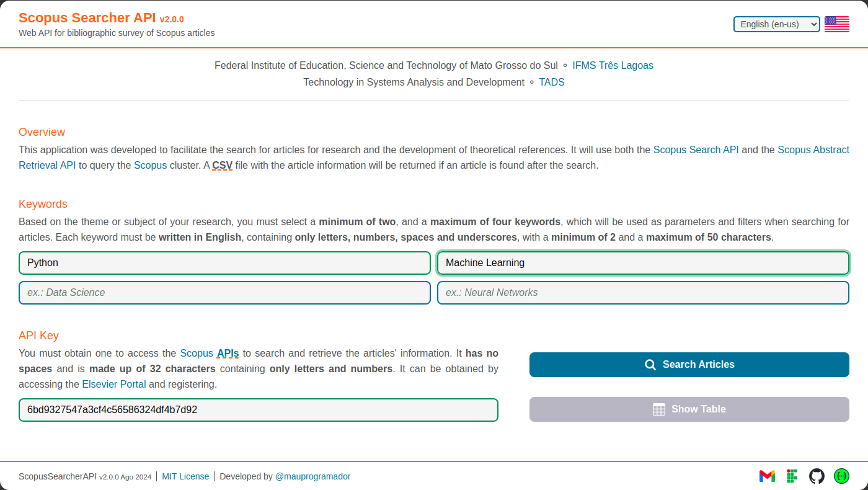Open the GitHub icon in footer
Viewport: 868px width, 490px height.
tap(817, 476)
